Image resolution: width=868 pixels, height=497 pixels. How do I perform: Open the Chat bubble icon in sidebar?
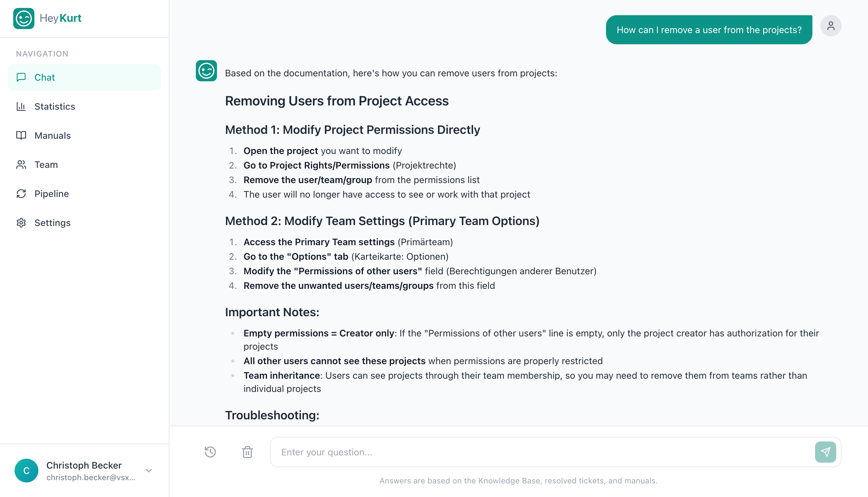click(x=21, y=77)
